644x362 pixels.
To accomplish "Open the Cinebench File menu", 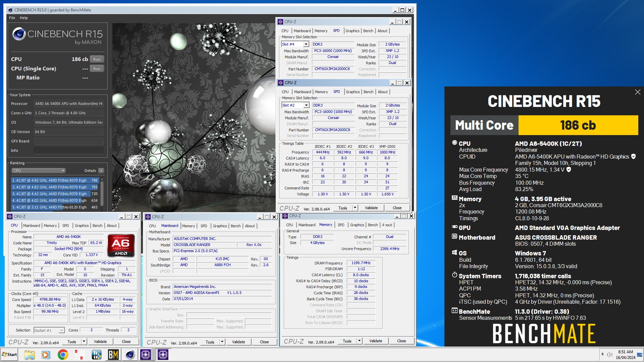I will coord(12,18).
